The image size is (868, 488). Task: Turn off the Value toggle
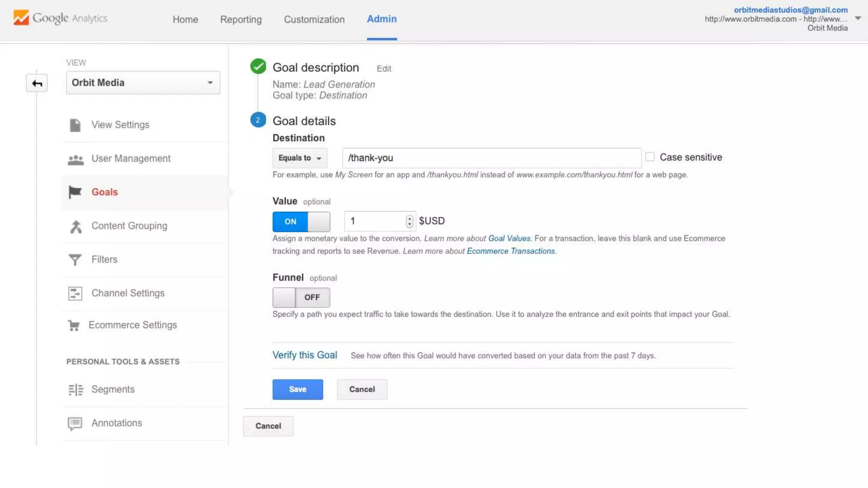pyautogui.click(x=301, y=222)
